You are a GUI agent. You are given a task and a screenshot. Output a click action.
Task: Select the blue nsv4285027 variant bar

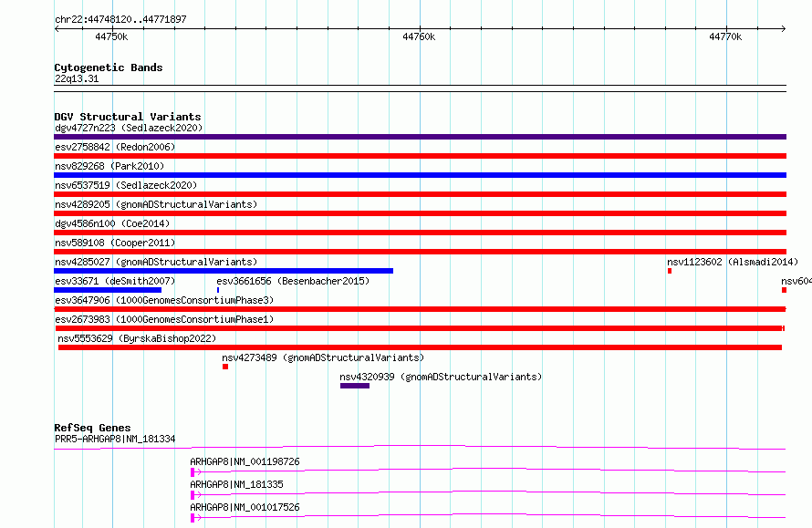pos(224,271)
